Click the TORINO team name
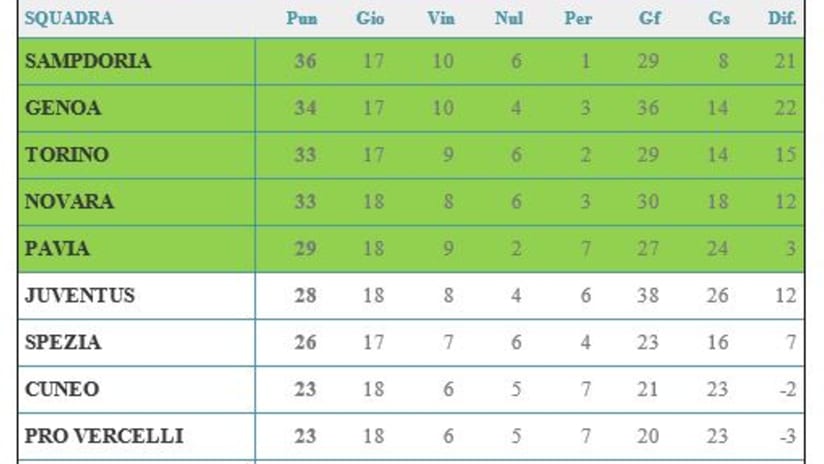The height and width of the screenshot is (464, 824). (67, 155)
